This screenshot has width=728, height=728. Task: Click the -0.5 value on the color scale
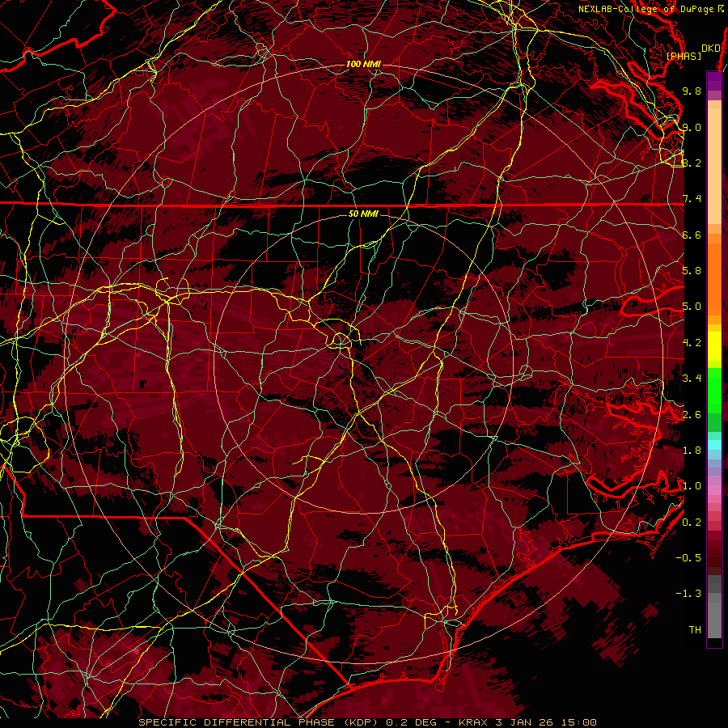688,558
